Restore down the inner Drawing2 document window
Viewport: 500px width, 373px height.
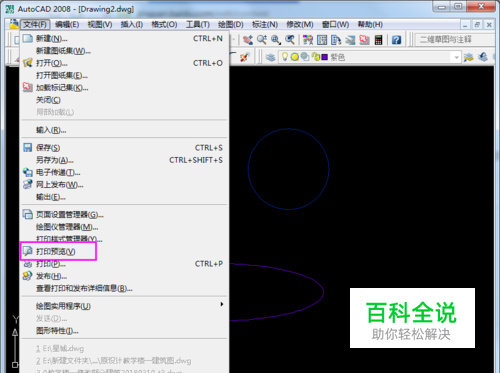477,24
